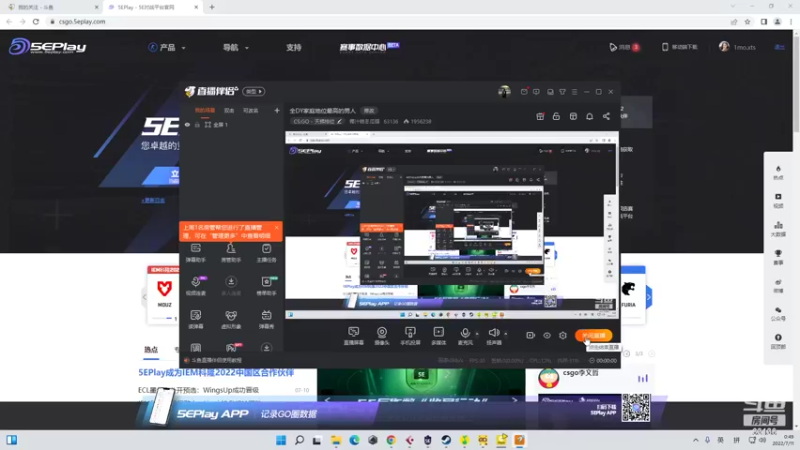The height and width of the screenshot is (450, 800).
Task: Click the 扬声器 speaker icon
Action: point(493,335)
